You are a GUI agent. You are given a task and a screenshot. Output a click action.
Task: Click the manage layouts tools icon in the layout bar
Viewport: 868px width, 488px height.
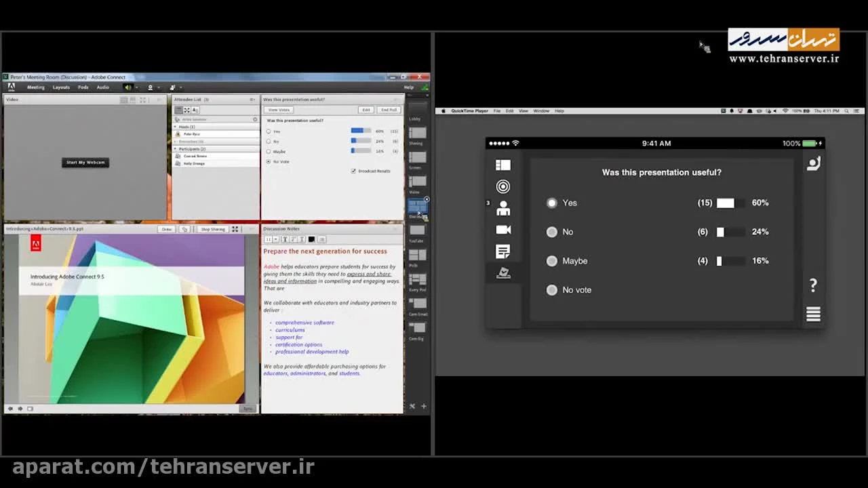pos(412,406)
